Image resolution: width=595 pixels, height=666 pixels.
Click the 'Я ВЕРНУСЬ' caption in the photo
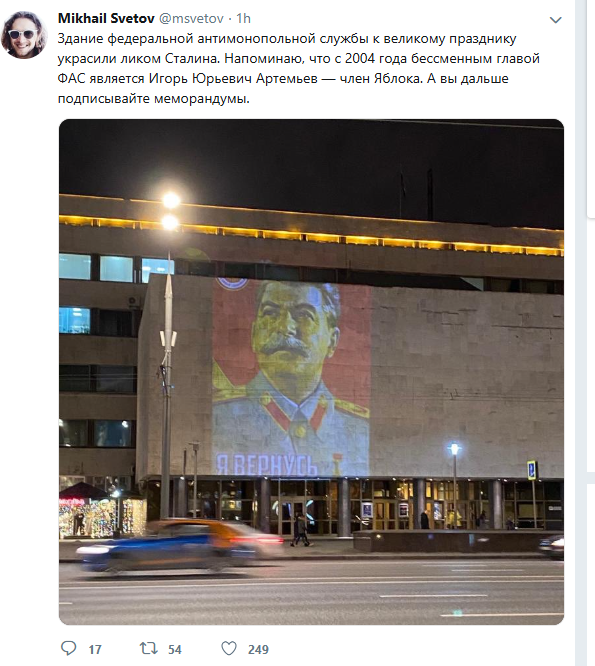[x=267, y=465]
